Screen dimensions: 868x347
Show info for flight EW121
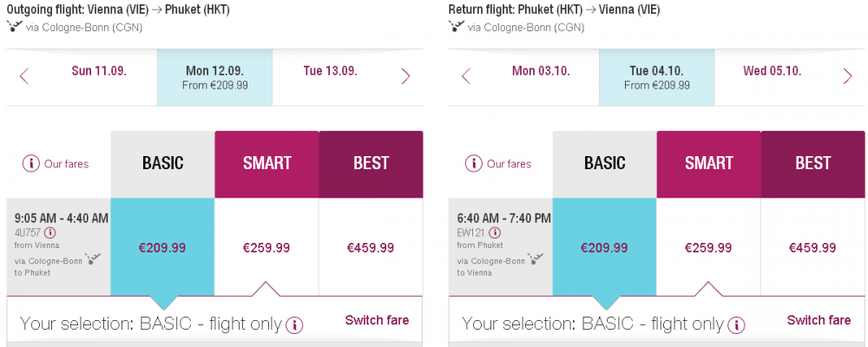coord(495,232)
